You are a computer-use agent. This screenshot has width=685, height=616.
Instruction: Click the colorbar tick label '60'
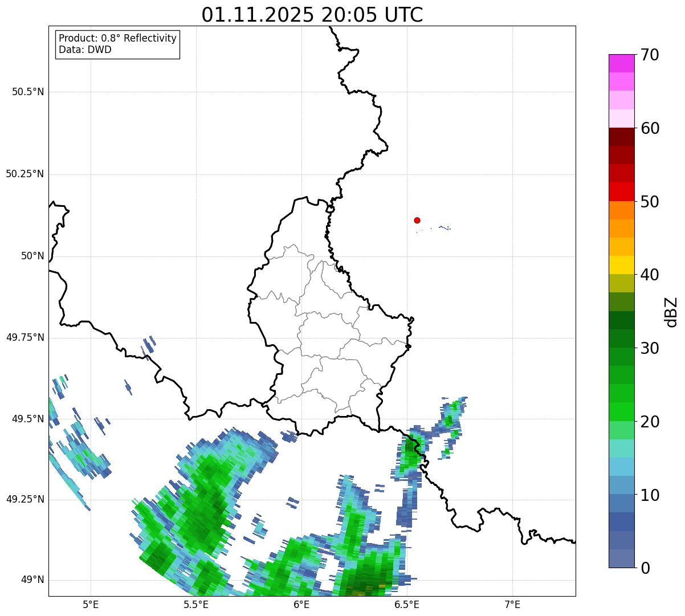650,128
